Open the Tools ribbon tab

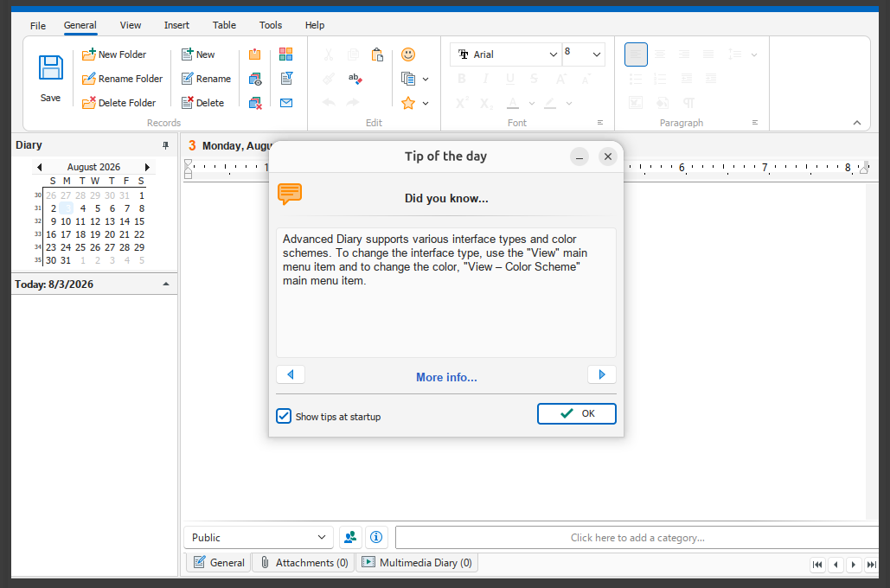(x=270, y=25)
